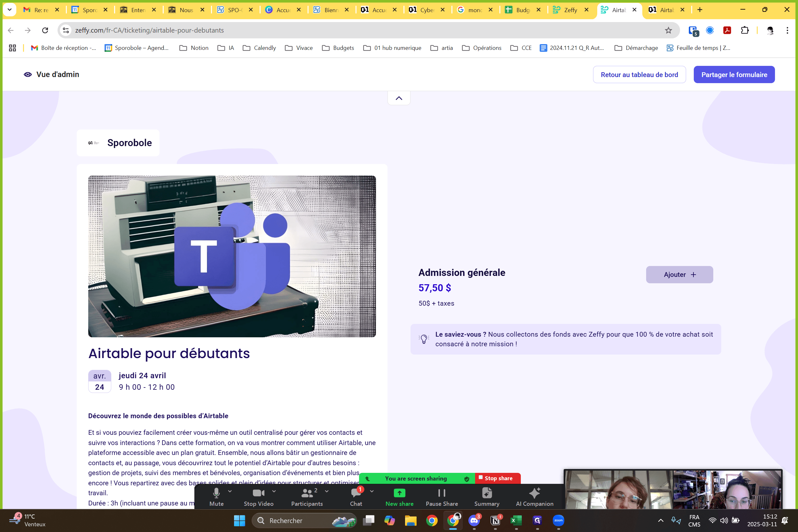Screen dimensions: 798x532
Task: Bookmark this page with the star
Action: [668, 30]
